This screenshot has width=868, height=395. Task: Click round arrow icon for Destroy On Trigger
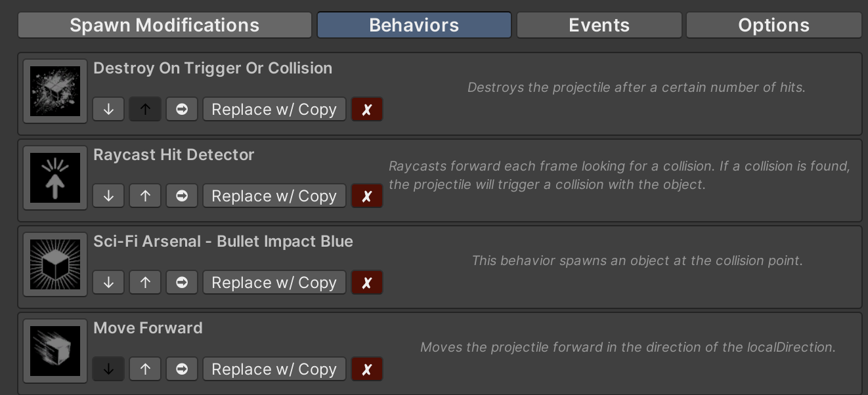[182, 110]
